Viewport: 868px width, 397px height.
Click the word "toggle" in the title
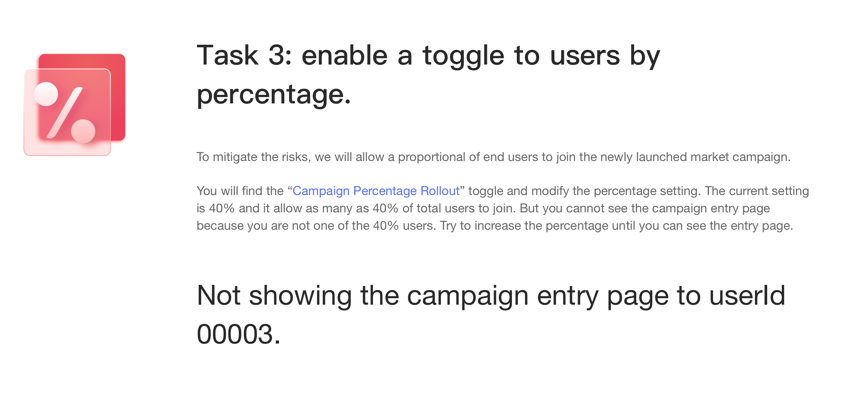tap(463, 56)
